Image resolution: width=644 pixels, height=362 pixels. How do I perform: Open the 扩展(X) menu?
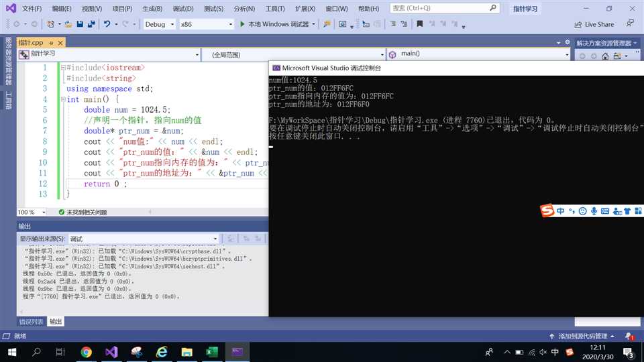(305, 8)
